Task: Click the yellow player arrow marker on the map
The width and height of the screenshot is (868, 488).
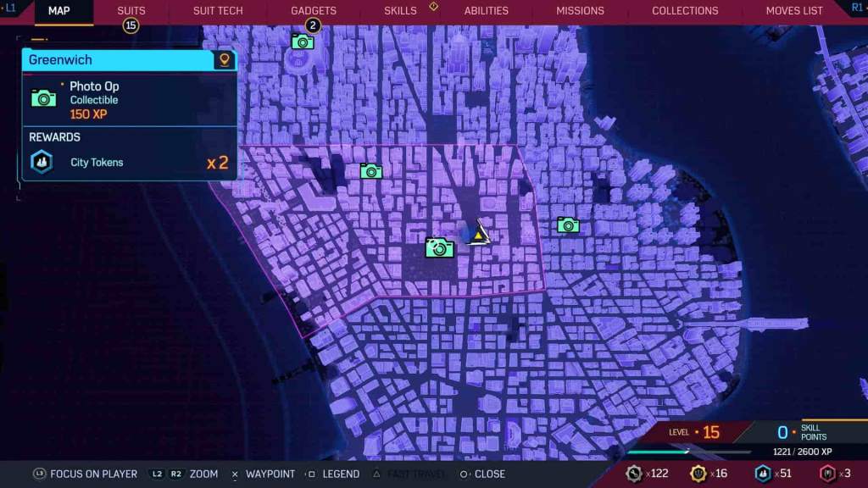Action: [x=479, y=236]
